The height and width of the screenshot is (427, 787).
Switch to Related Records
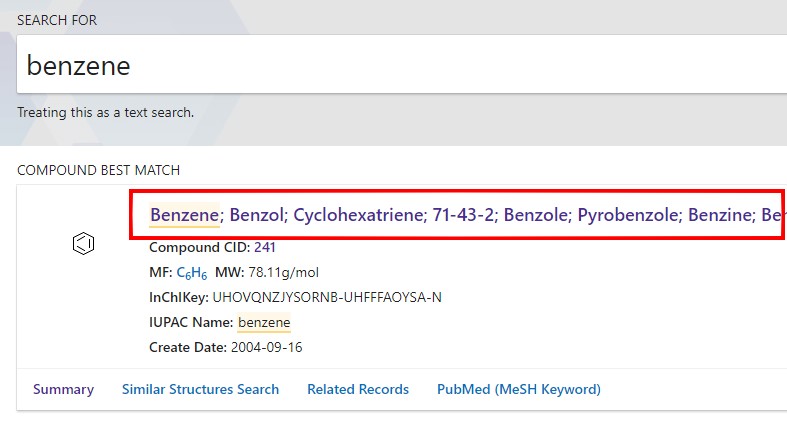click(x=357, y=389)
